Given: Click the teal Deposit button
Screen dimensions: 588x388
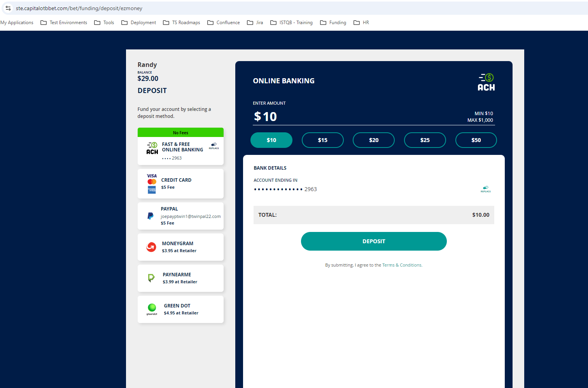Looking at the screenshot, I should tap(374, 241).
